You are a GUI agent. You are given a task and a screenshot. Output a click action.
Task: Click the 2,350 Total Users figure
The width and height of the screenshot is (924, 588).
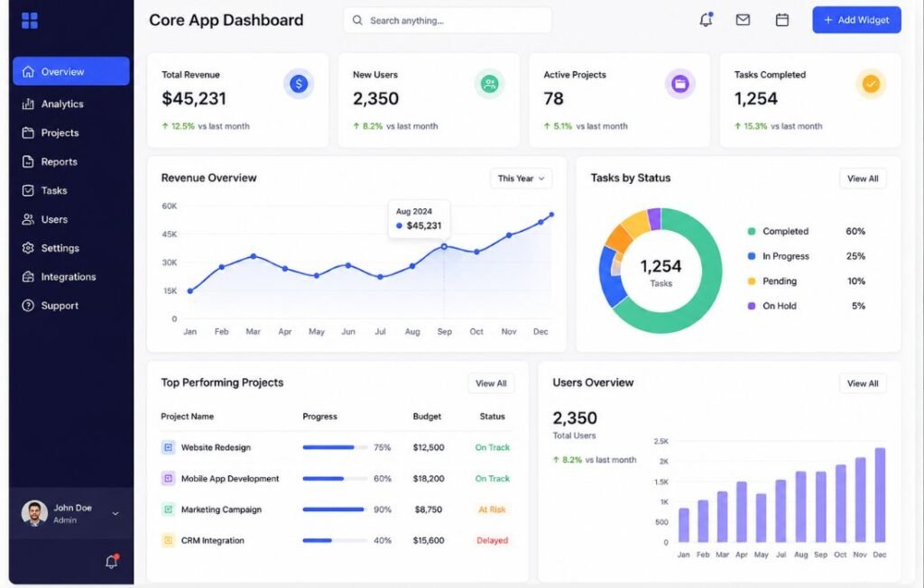pos(575,418)
